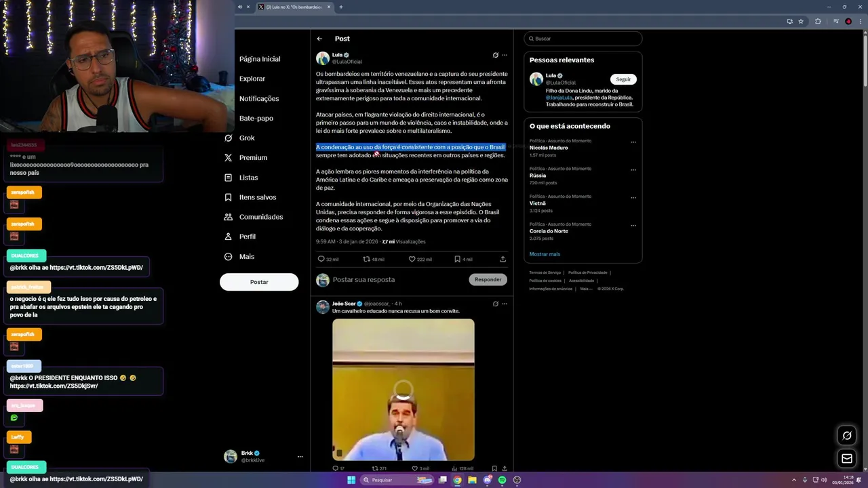Open Nicolás Maduro trending topic
Screen dimensions: 868x488
coord(549,148)
